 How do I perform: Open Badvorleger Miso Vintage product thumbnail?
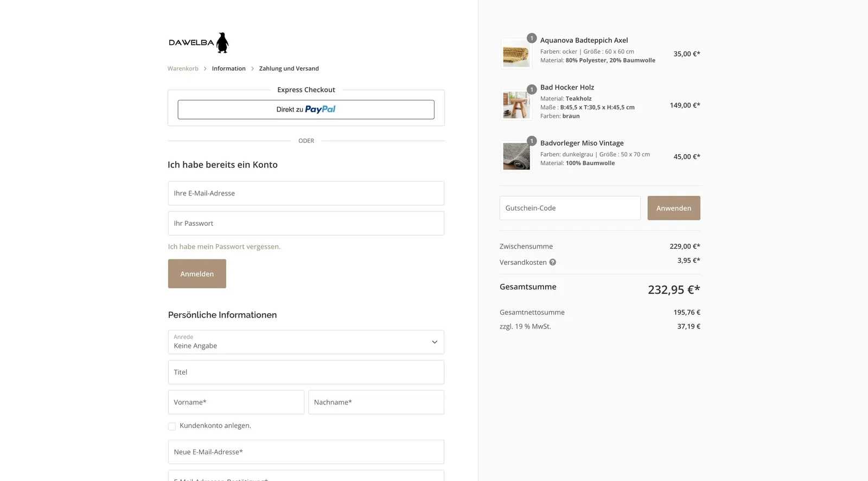pyautogui.click(x=516, y=156)
